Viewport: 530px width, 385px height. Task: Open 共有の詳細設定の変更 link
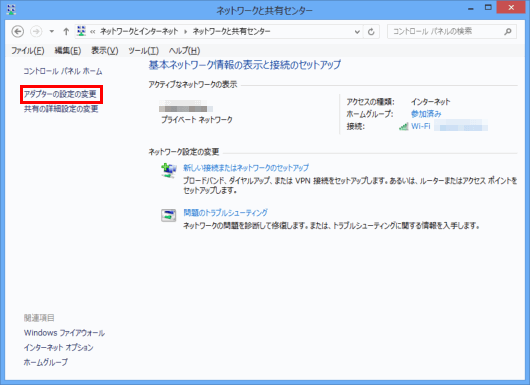61,109
